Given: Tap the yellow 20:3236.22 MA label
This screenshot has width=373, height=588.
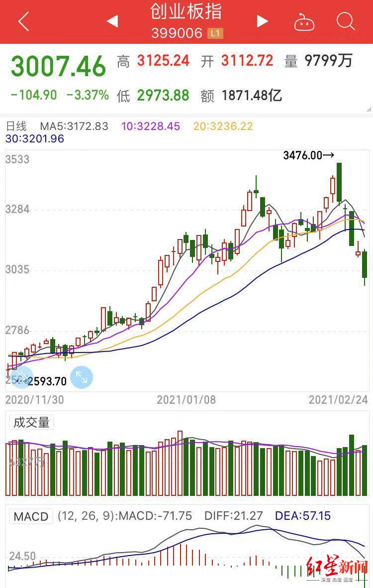Looking at the screenshot, I should point(223,126).
